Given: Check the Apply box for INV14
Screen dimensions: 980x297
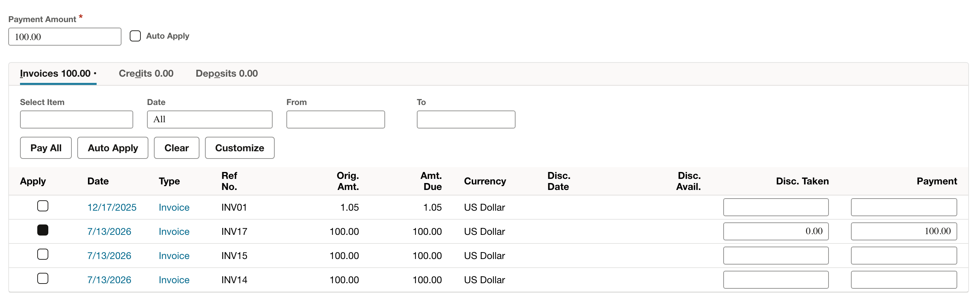Looking at the screenshot, I should (42, 278).
